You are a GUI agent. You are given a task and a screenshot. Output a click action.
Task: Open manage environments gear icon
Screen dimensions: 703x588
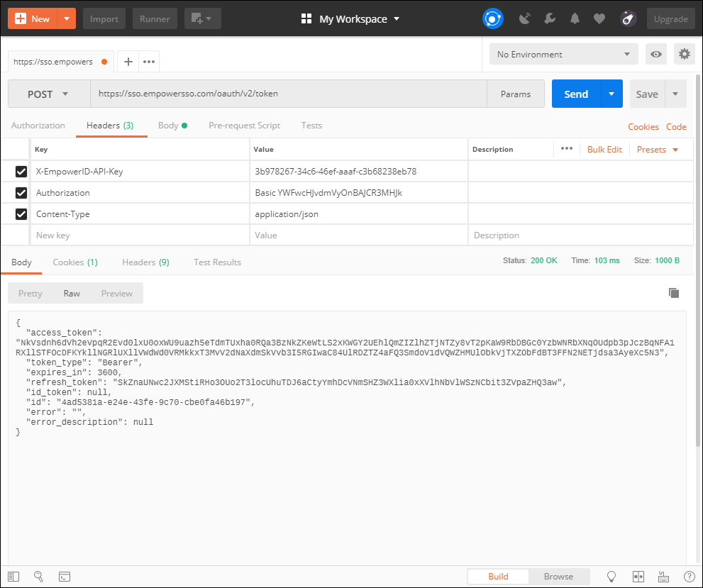tap(684, 55)
